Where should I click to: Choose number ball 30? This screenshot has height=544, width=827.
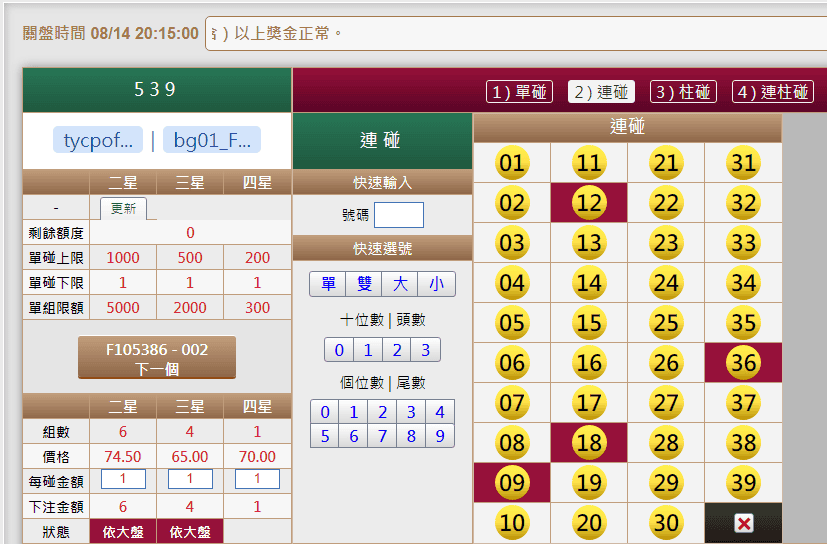(666, 522)
